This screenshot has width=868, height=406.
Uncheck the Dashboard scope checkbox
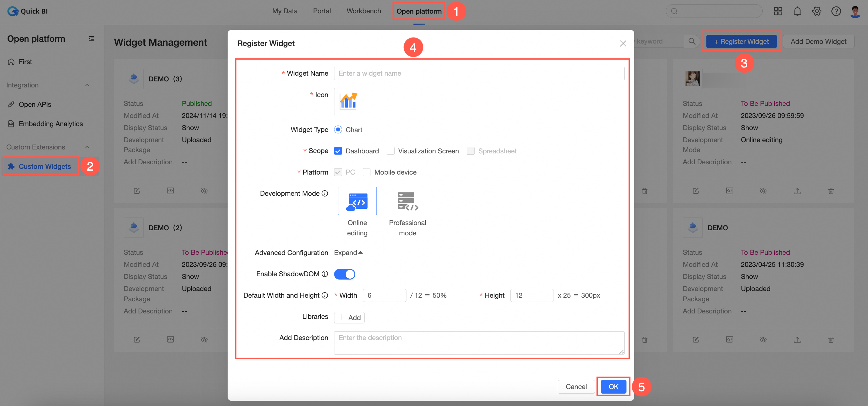click(338, 151)
